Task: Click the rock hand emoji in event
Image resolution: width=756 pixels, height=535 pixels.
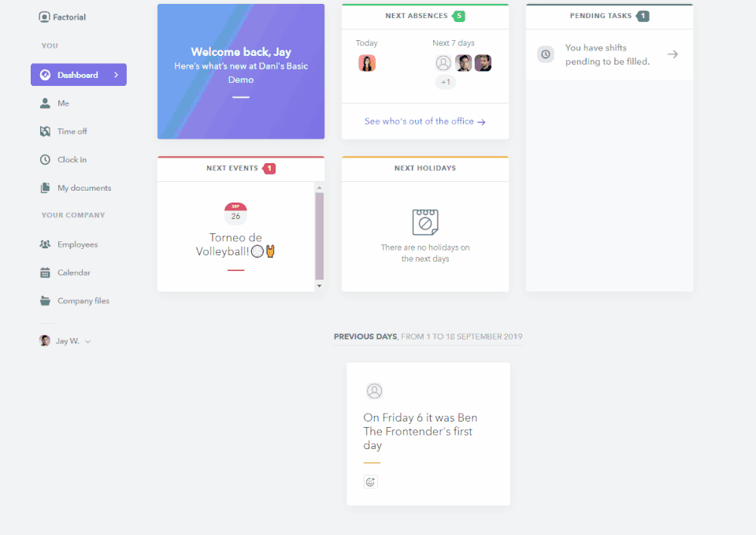Action: click(x=270, y=251)
